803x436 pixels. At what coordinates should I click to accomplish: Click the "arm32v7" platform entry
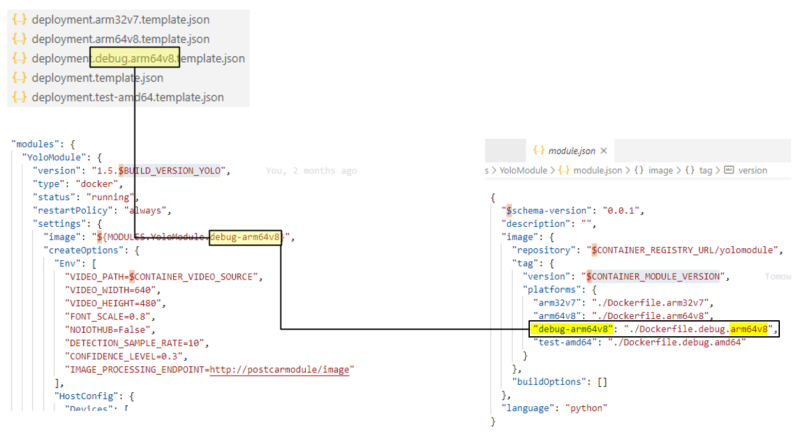(x=623, y=303)
